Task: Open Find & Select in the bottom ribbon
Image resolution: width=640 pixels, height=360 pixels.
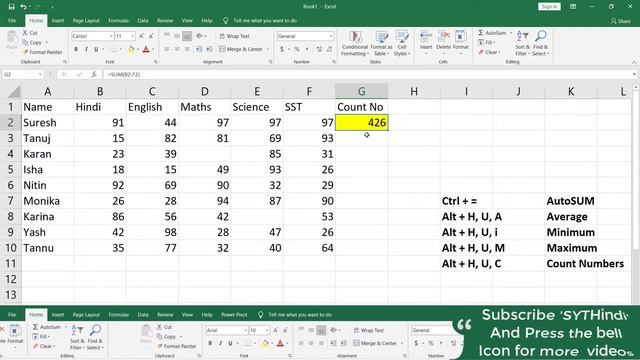Action: coord(95,337)
